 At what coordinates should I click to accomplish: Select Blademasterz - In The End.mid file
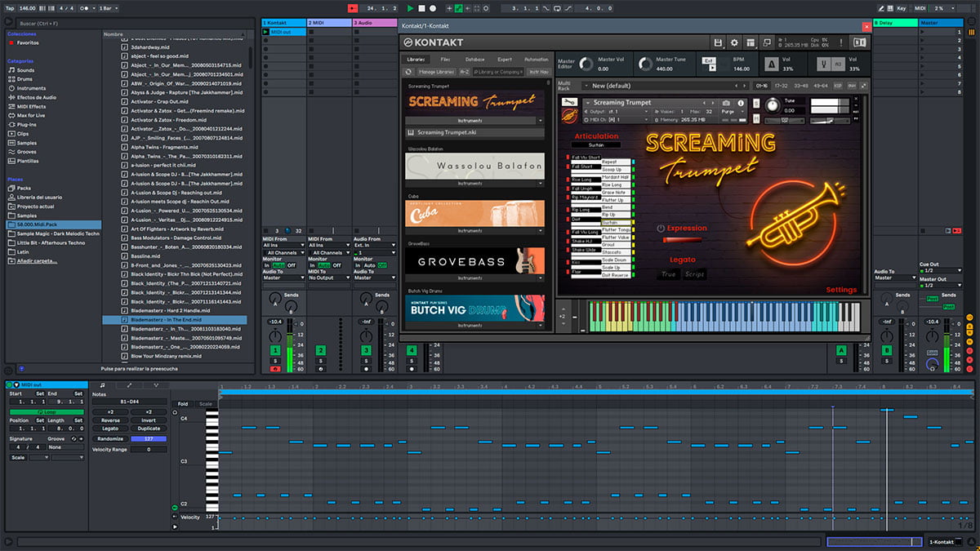176,320
